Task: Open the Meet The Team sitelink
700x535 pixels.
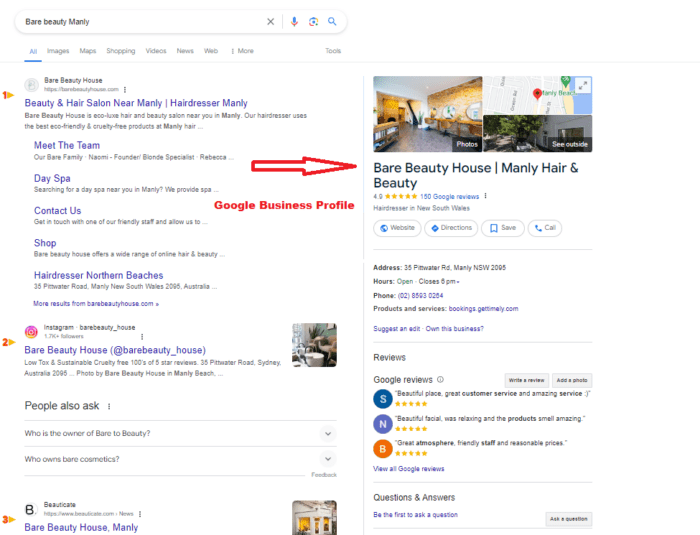Action: [x=67, y=146]
